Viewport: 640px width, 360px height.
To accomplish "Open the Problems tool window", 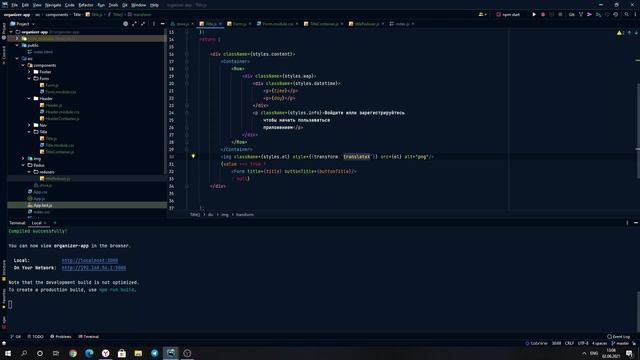I will click(61, 337).
